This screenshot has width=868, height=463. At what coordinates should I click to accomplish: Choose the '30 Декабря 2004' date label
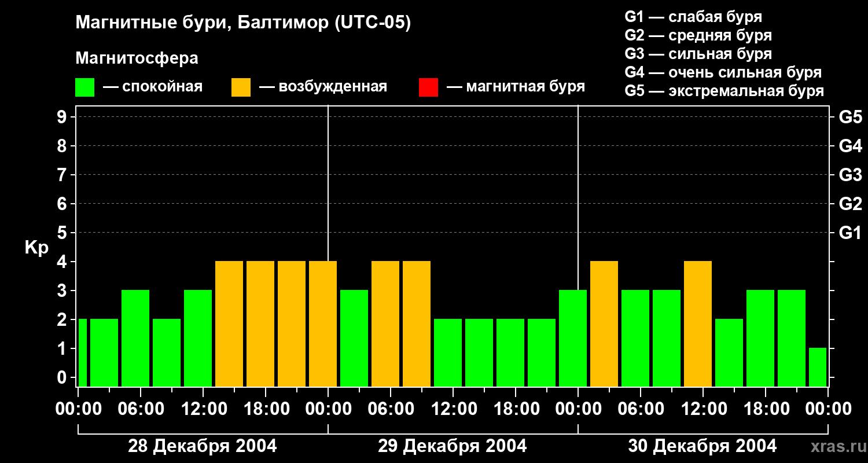point(702,446)
